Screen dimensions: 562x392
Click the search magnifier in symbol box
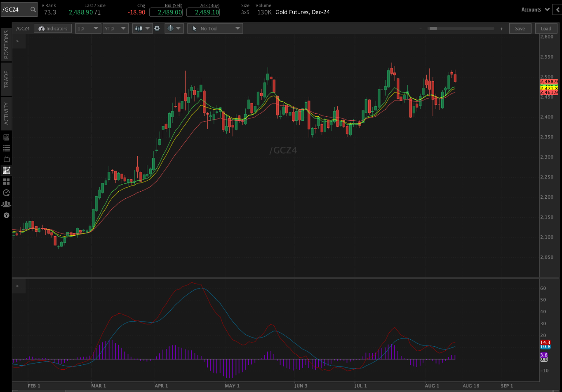pyautogui.click(x=33, y=9)
